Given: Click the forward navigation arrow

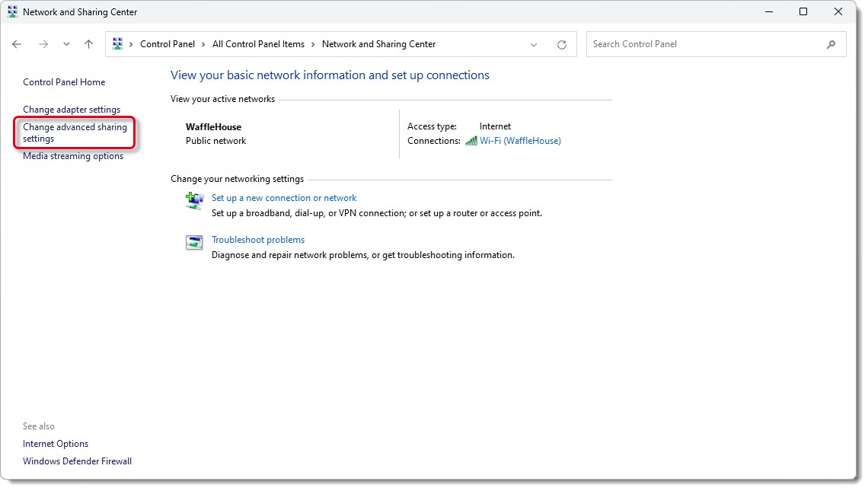Looking at the screenshot, I should tap(41, 44).
